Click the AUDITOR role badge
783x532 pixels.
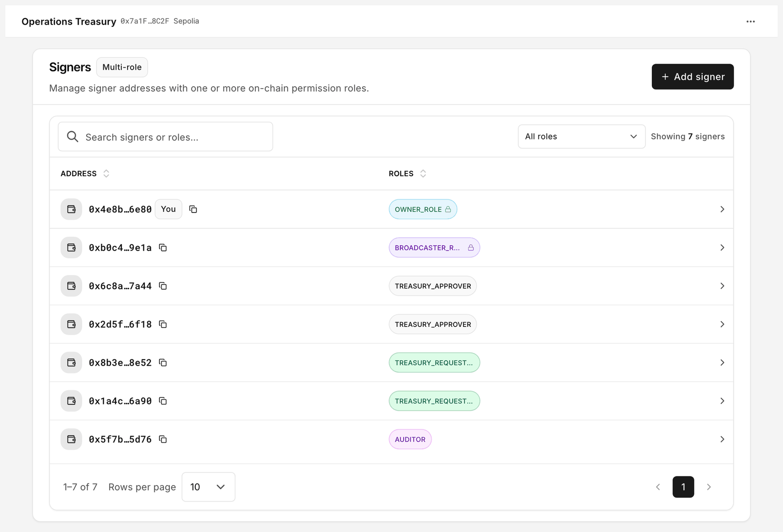coord(410,439)
